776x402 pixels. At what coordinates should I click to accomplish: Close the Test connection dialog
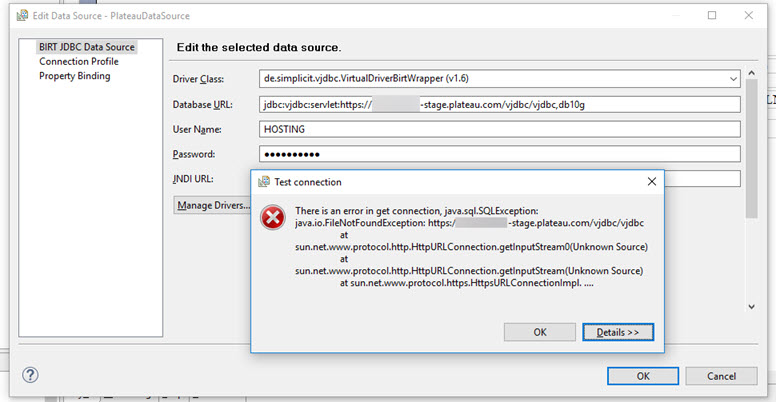coord(652,182)
